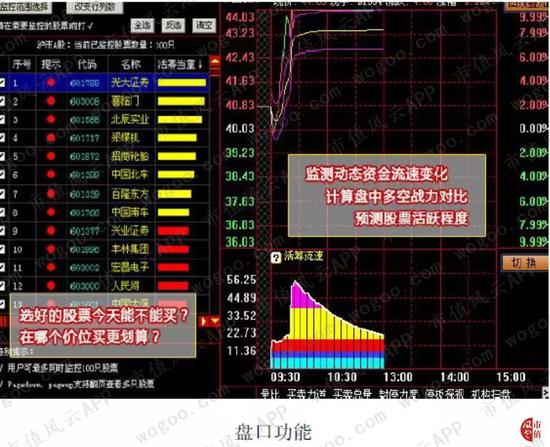Image resolution: width=550 pixels, height=447 pixels.
Task: Click the help question-mark icon beside 活筹流速
Action: pyautogui.click(x=276, y=258)
